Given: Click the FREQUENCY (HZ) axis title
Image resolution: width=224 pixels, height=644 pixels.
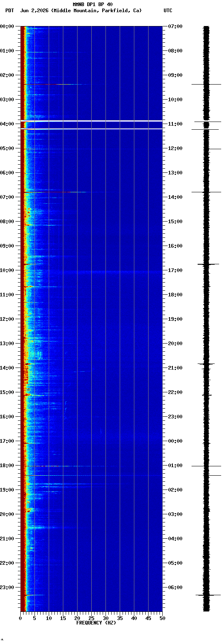Looking at the screenshot, I should coord(96,623).
